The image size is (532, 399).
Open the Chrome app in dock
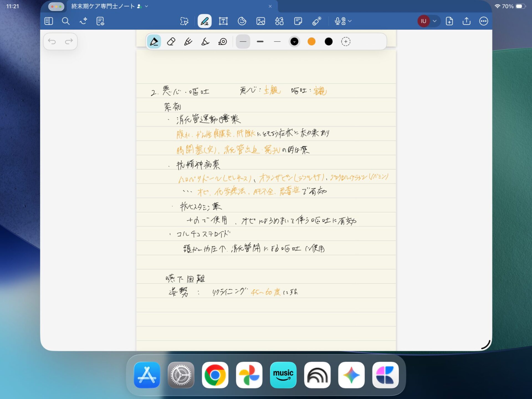(215, 375)
